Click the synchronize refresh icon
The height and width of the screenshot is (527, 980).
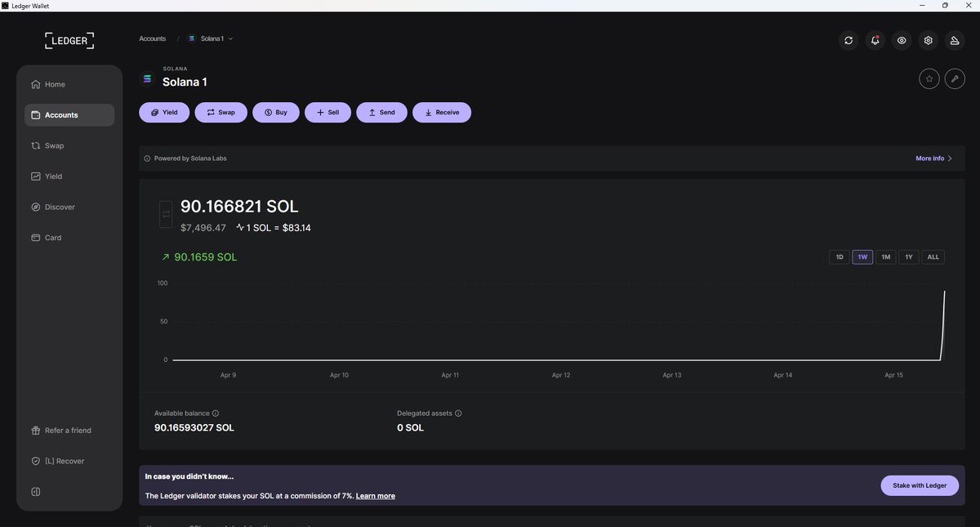coord(849,40)
